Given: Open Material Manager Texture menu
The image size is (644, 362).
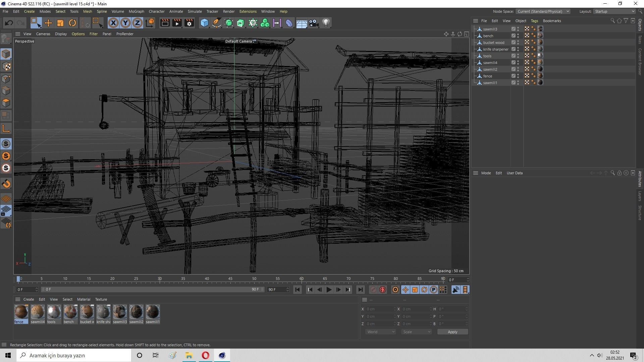Looking at the screenshot, I should pyautogui.click(x=101, y=299).
